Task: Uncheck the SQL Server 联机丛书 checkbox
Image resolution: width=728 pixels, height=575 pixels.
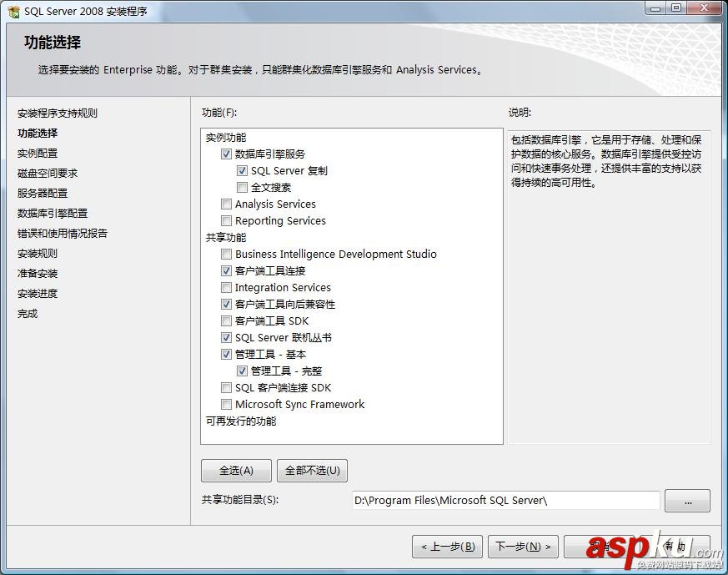Action: 226,338
